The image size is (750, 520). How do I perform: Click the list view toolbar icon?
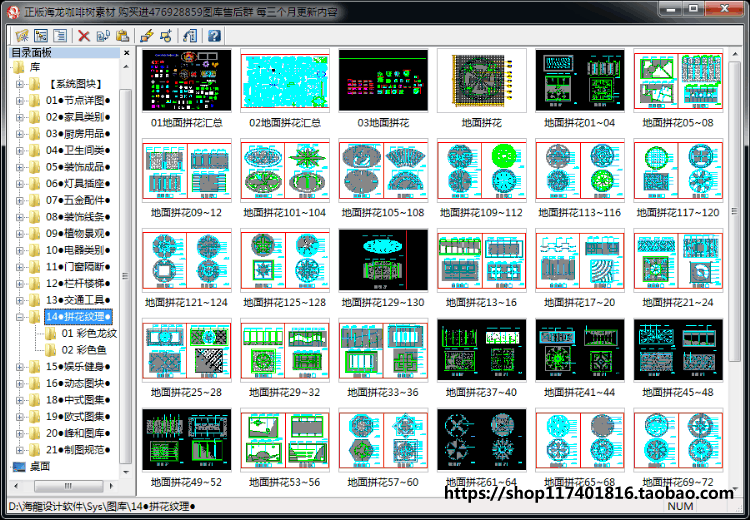[60, 35]
